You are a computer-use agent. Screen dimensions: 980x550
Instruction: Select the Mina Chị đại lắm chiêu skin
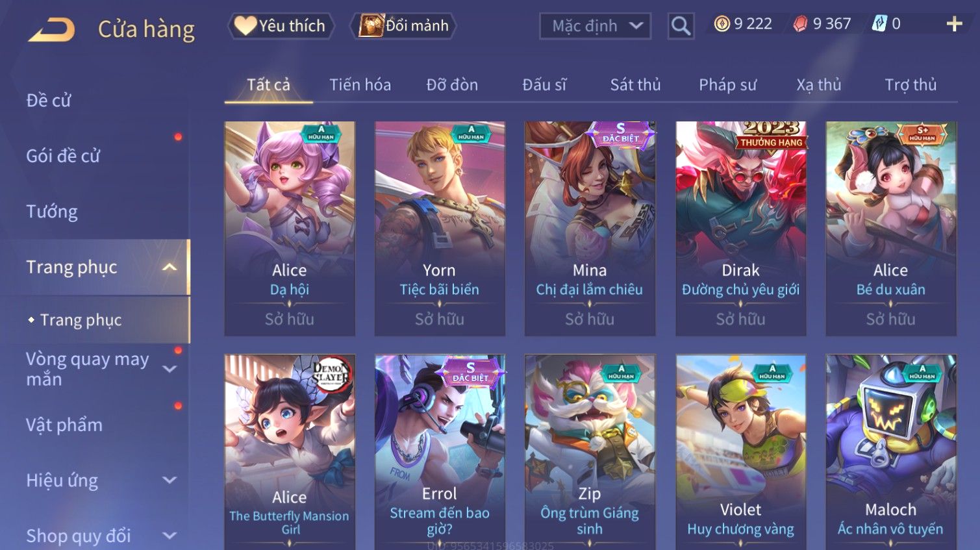pos(590,229)
